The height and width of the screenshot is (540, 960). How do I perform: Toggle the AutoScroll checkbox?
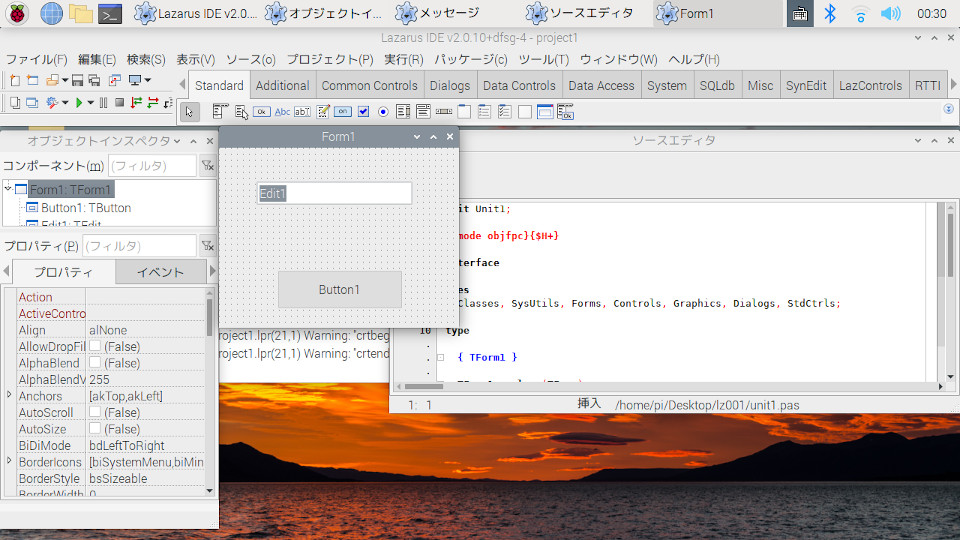tap(95, 412)
